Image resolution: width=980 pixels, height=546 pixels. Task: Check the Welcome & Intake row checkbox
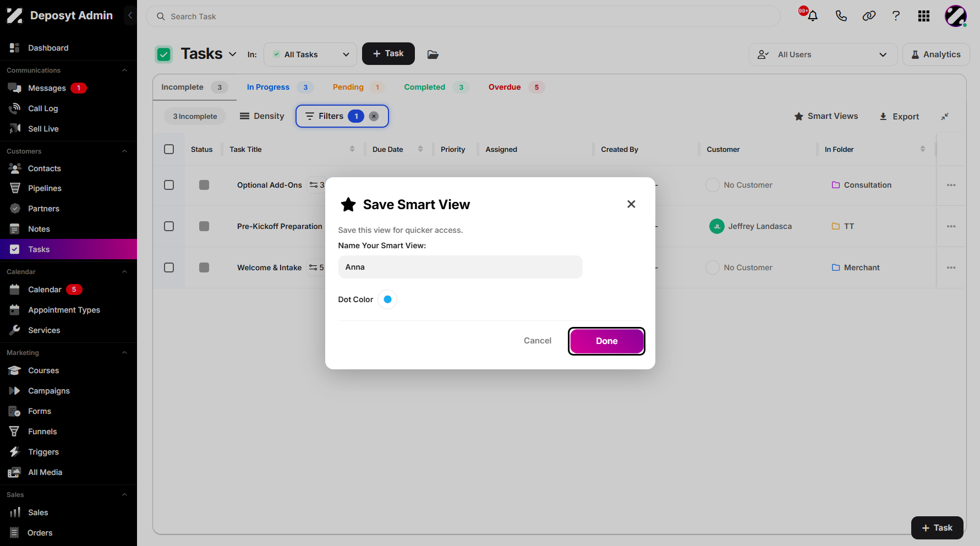(x=169, y=267)
